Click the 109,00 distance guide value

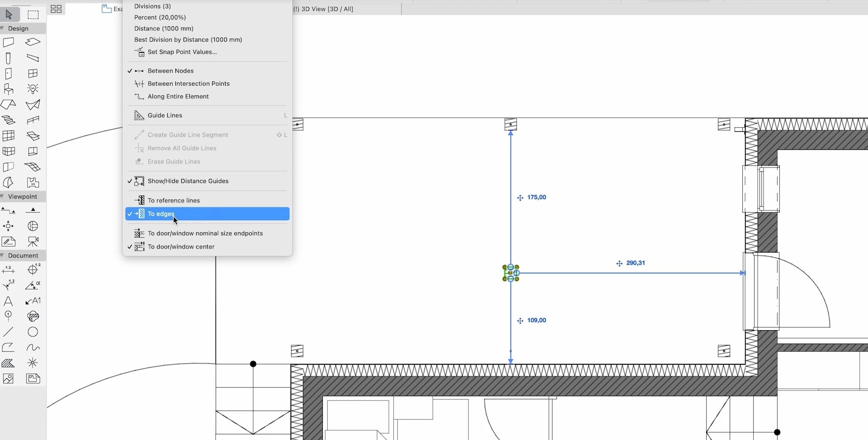pos(537,320)
